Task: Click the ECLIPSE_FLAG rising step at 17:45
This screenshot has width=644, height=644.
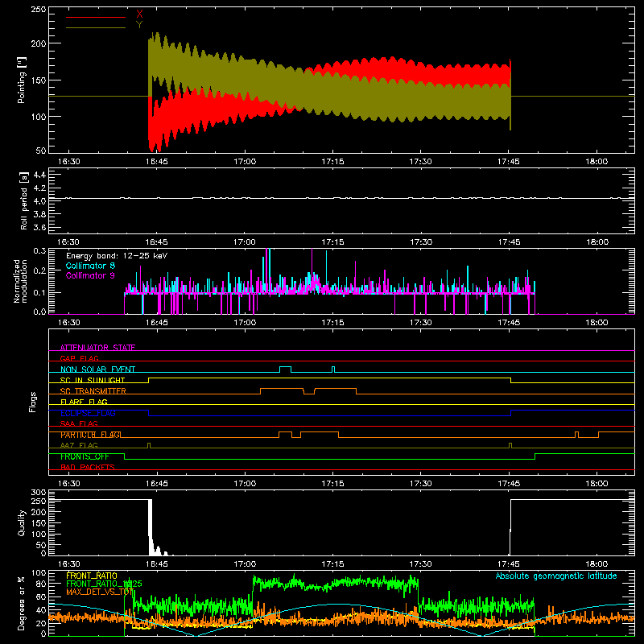Action: [x=511, y=413]
